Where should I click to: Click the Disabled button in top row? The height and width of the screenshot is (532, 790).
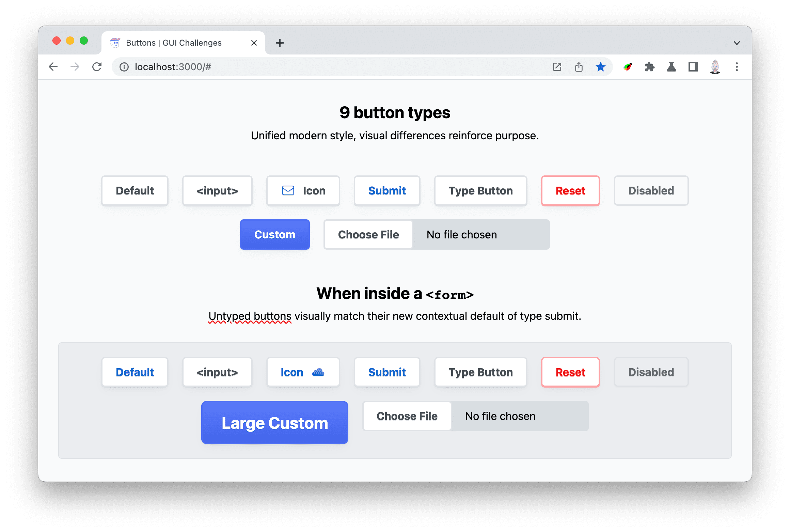click(651, 190)
